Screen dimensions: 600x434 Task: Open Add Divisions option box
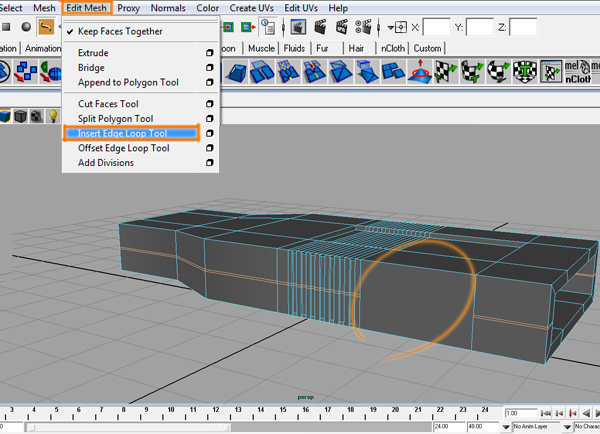(x=209, y=163)
